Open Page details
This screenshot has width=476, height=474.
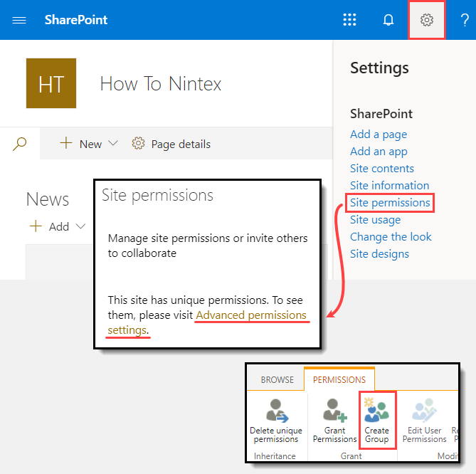[x=181, y=144]
